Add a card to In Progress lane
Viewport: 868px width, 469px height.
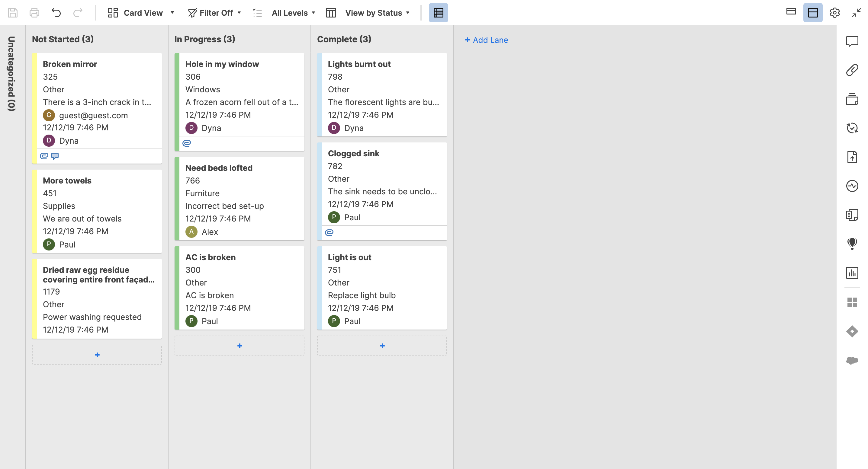click(239, 346)
